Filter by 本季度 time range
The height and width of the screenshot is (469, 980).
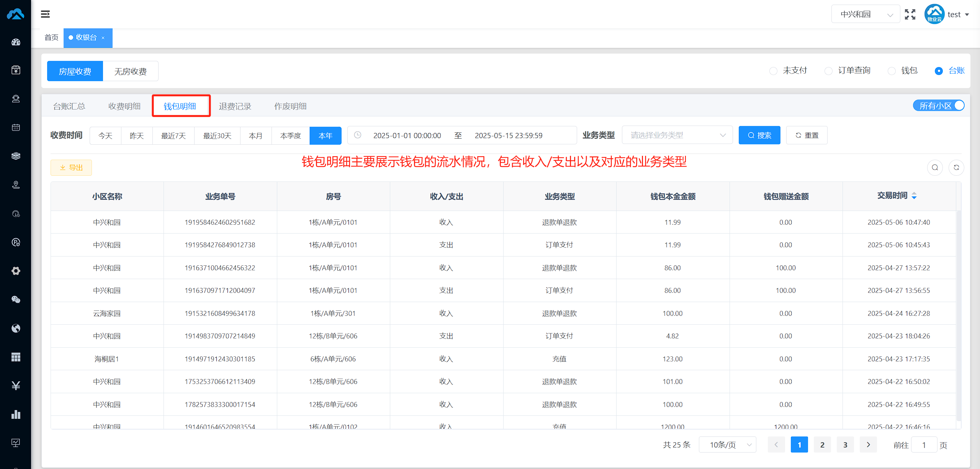tap(291, 136)
